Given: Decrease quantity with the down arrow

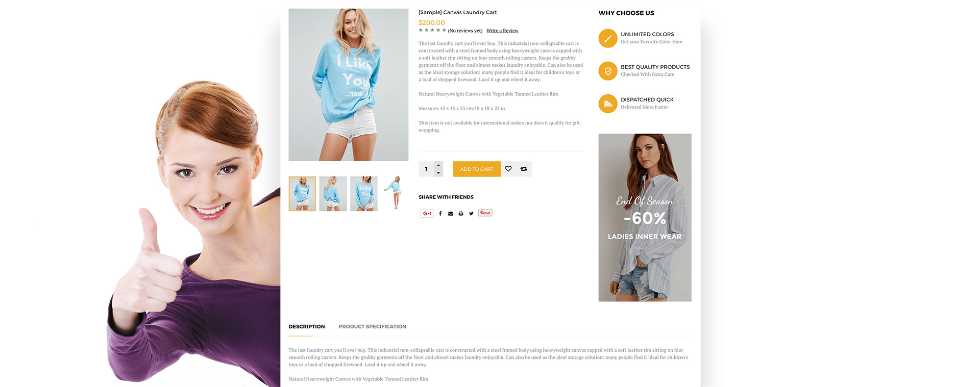Looking at the screenshot, I should tap(438, 173).
